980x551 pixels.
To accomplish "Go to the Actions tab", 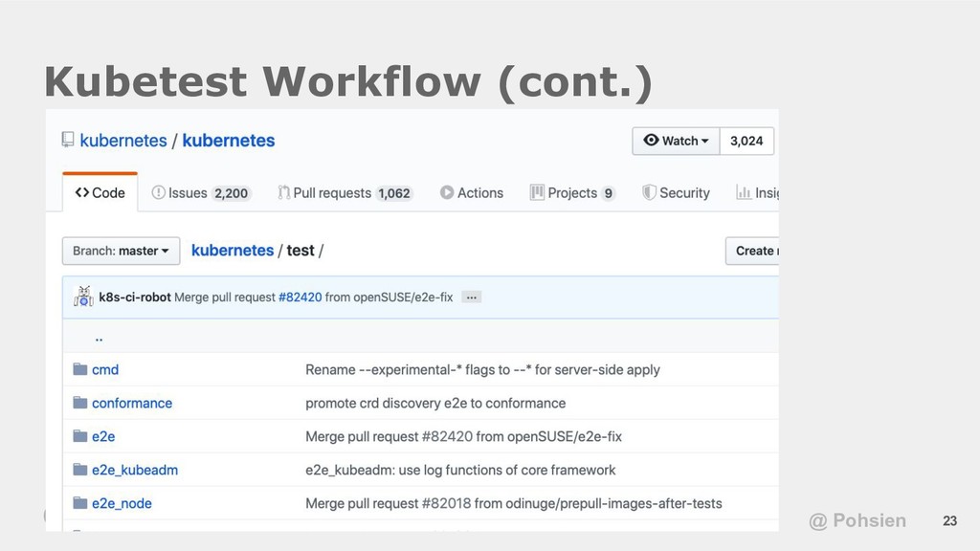I will pos(472,193).
